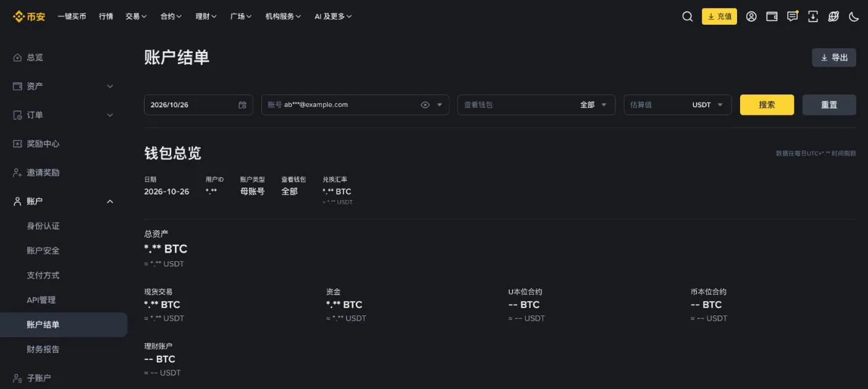
Task: Click the 账户 person sidebar icon
Action: pos(17,201)
